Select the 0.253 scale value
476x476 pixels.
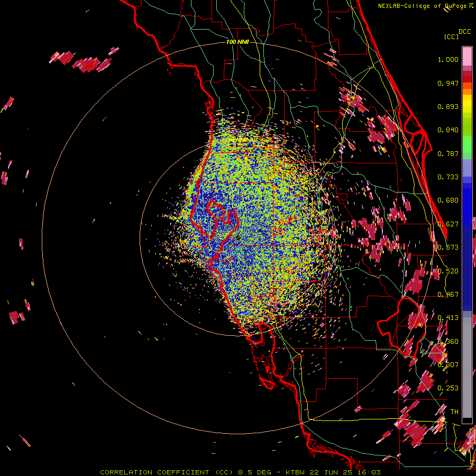point(448,388)
